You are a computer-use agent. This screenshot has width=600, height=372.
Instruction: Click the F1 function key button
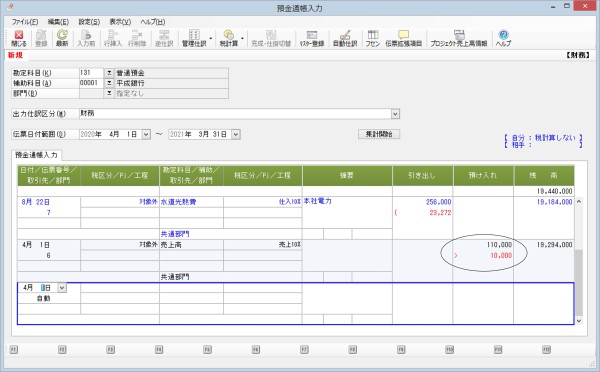(x=13, y=349)
